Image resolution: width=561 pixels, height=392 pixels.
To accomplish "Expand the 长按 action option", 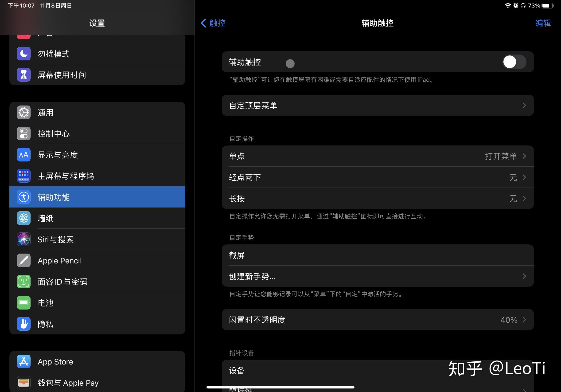I will coord(378,198).
